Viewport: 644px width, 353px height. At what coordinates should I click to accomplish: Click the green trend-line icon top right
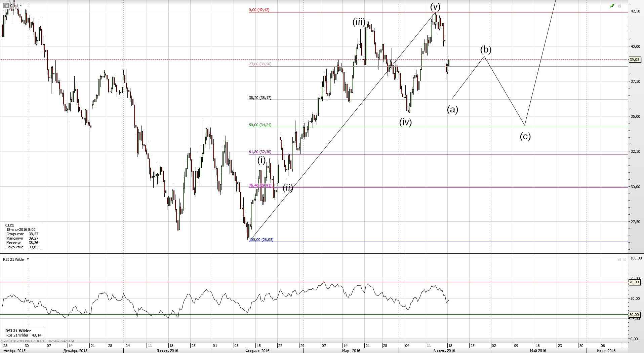[612, 6]
